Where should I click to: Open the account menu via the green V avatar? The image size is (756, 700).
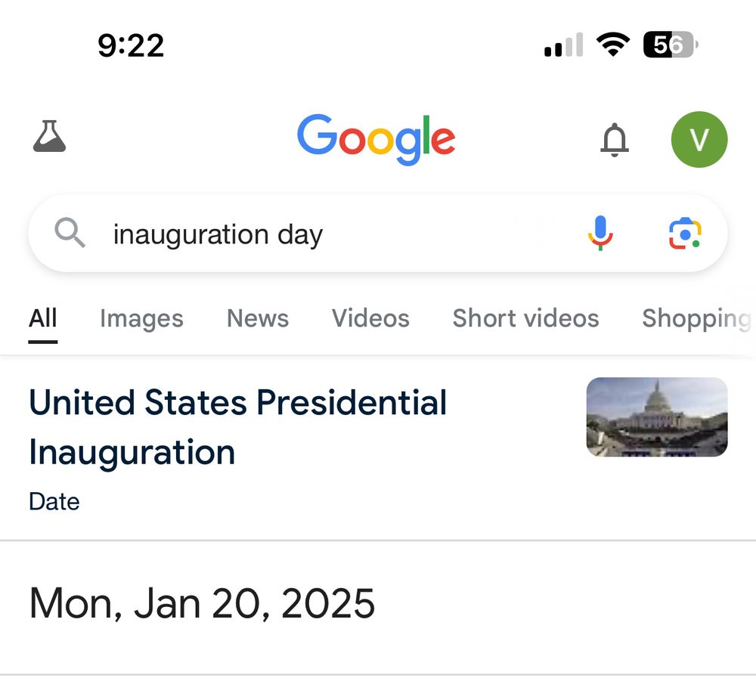click(699, 139)
